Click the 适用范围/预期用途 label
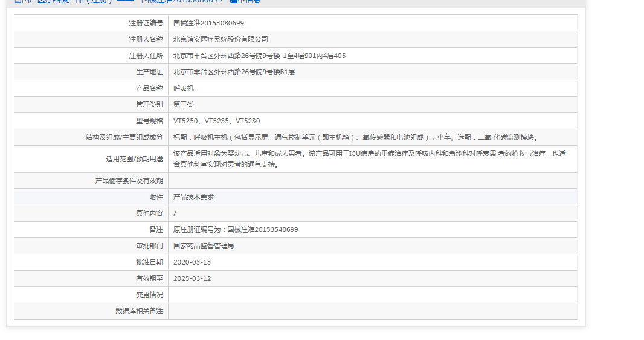This screenshot has height=340, width=644. coord(134,159)
